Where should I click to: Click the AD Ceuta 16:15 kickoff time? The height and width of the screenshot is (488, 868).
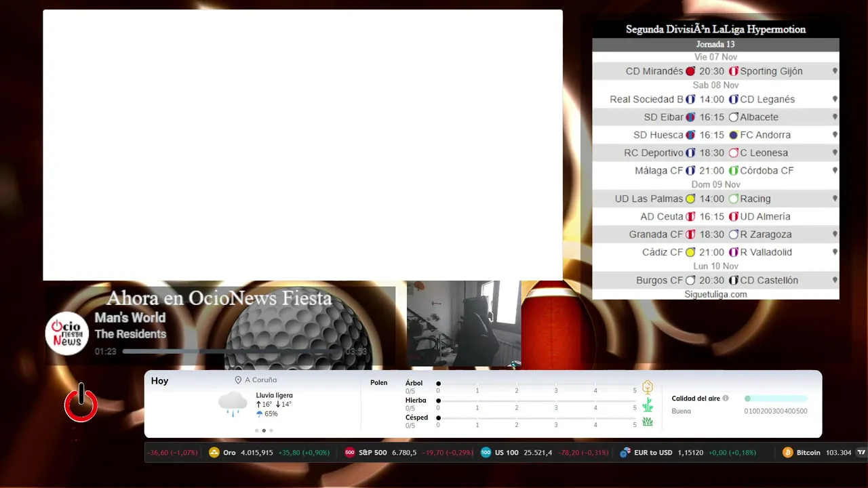[712, 217]
